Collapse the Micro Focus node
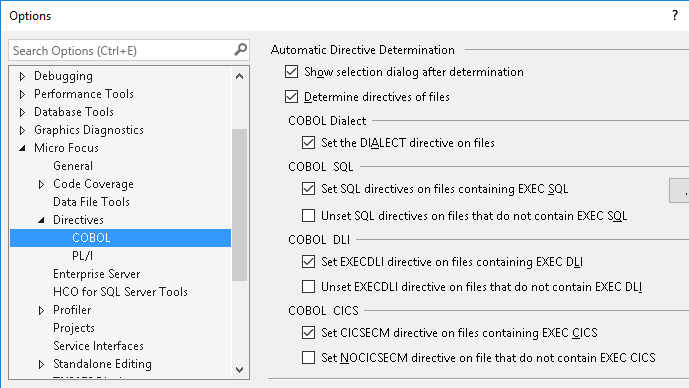The image size is (689, 388). 22,149
